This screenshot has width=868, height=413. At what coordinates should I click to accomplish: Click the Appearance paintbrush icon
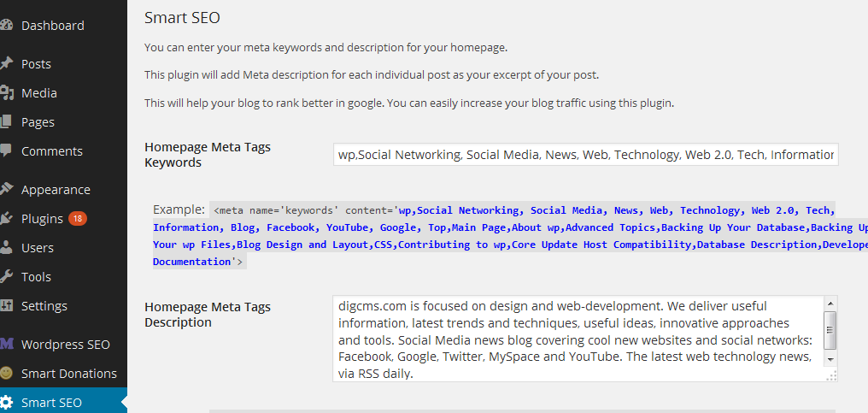(5, 190)
